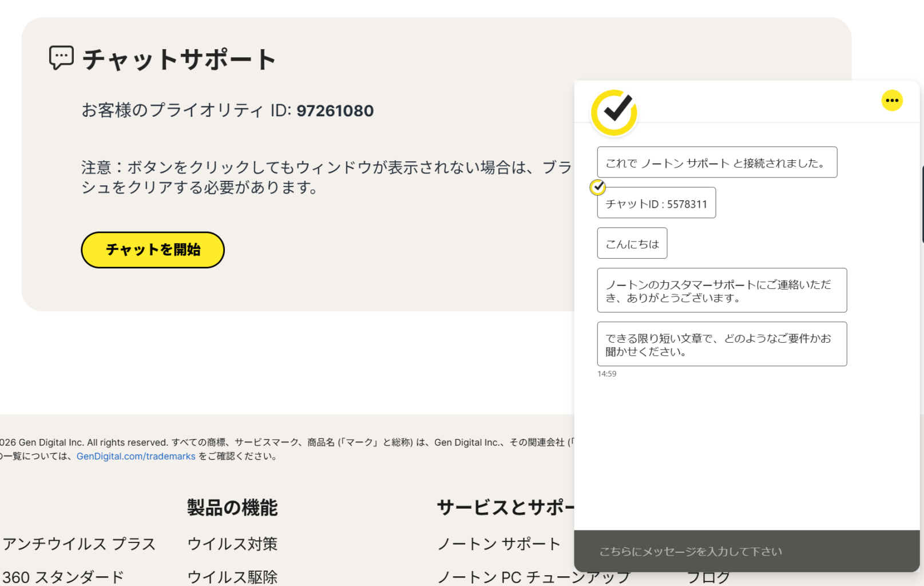Screen dimensions: 924x586
Task: Select the こんにちは chat message
Action: click(632, 244)
